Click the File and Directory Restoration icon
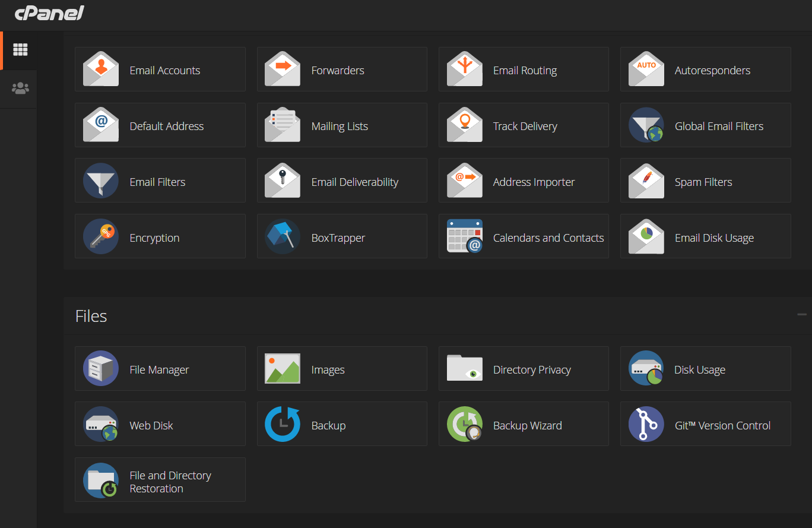812x528 pixels. click(x=101, y=480)
